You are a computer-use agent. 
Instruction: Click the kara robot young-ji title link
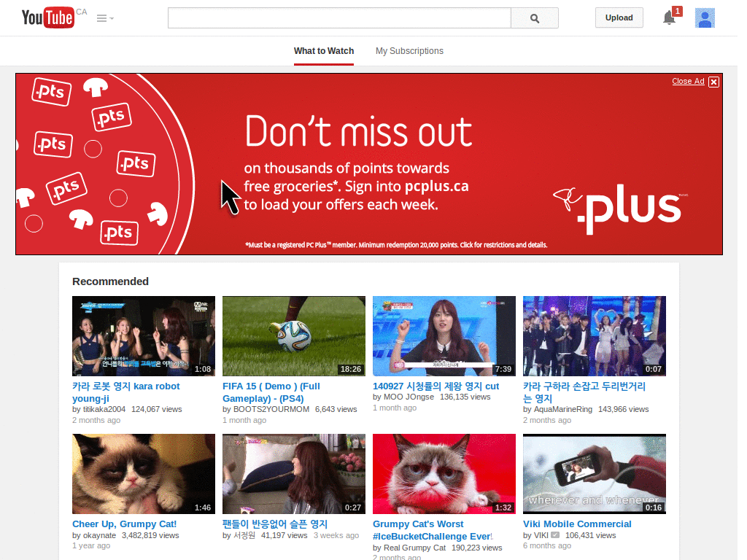point(125,392)
